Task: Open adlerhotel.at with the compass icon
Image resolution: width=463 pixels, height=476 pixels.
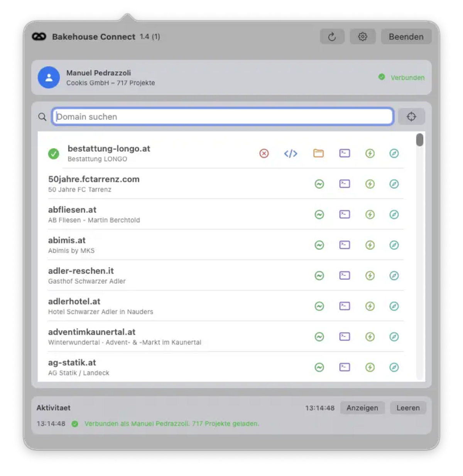Action: pyautogui.click(x=394, y=306)
